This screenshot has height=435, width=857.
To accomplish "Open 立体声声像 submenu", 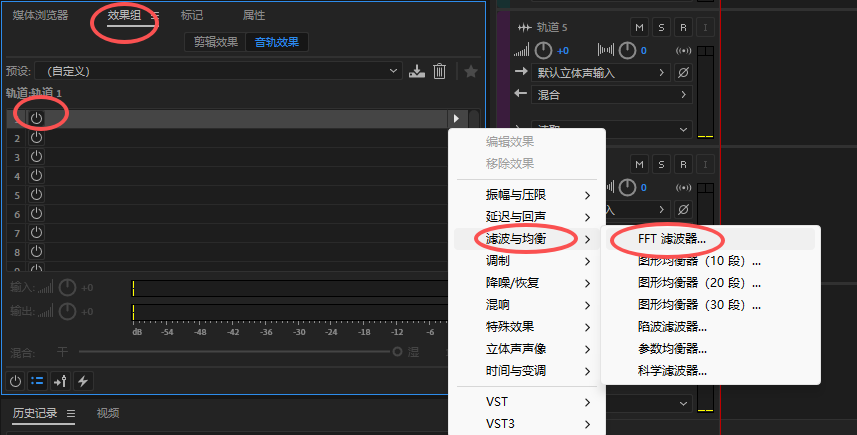I will 525,349.
